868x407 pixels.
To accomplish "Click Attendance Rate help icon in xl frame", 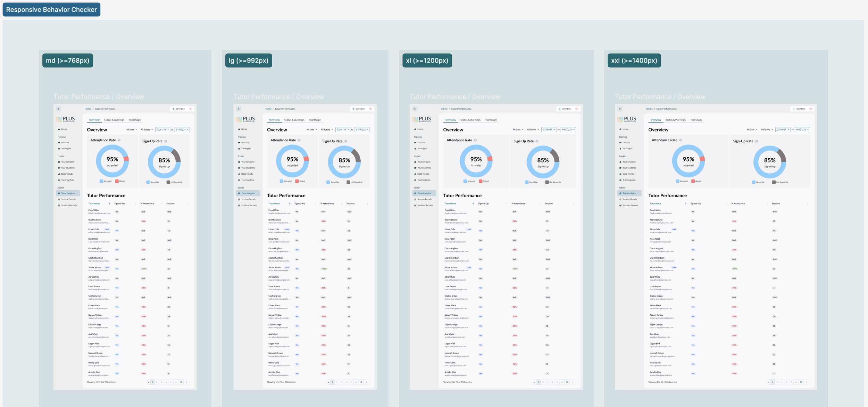I will (x=475, y=140).
